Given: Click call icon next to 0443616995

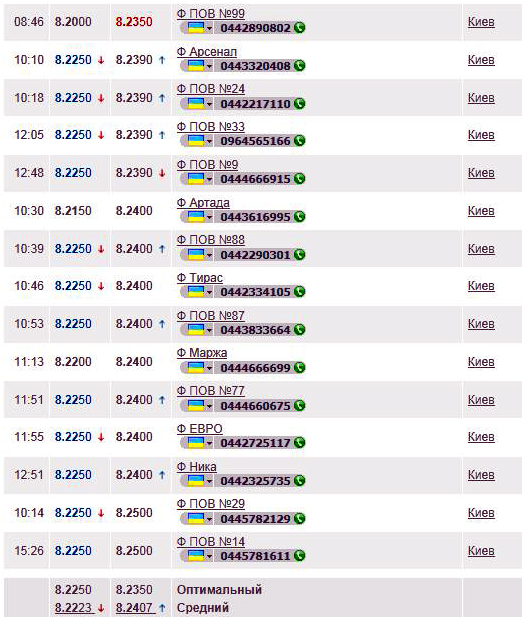Looking at the screenshot, I should [299, 217].
